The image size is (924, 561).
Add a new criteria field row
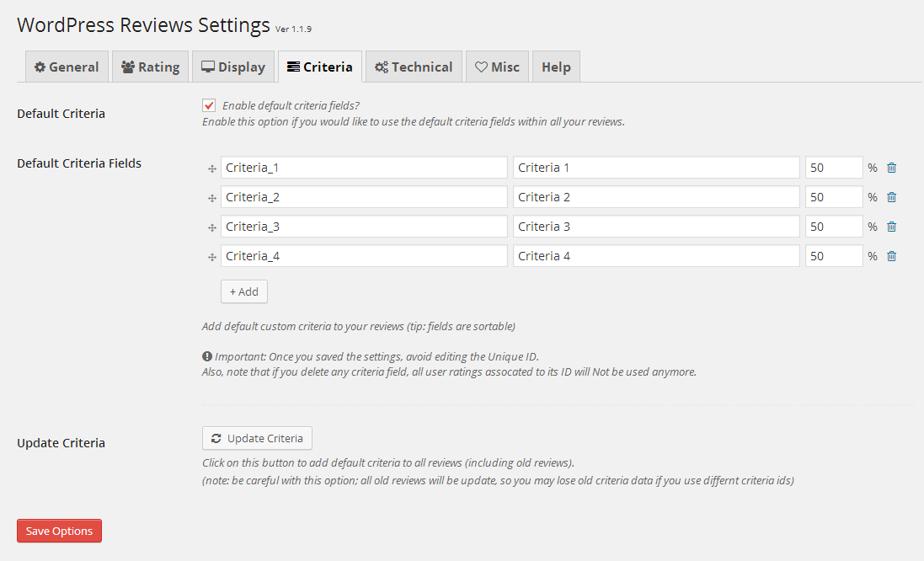coord(244,291)
